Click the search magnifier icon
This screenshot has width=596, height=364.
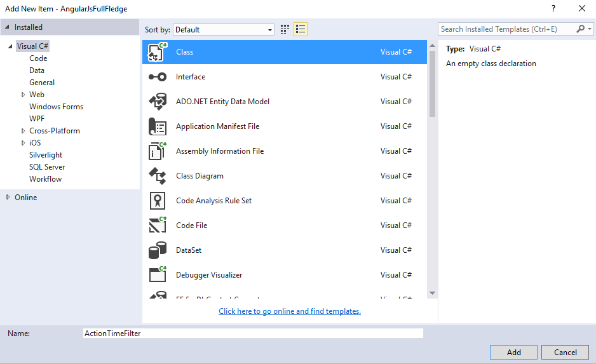pyautogui.click(x=580, y=29)
